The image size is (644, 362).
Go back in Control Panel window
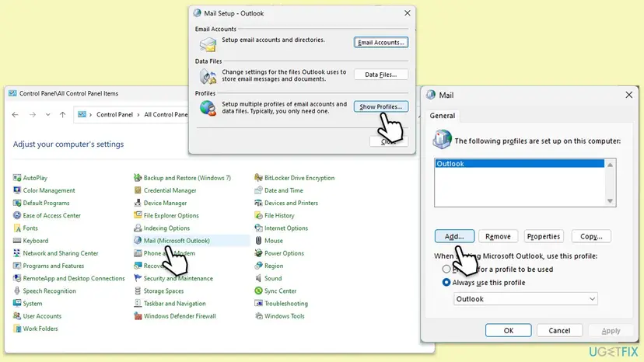(16, 114)
